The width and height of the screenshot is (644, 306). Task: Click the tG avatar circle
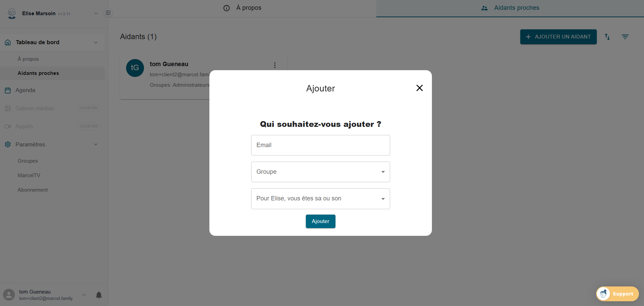135,68
